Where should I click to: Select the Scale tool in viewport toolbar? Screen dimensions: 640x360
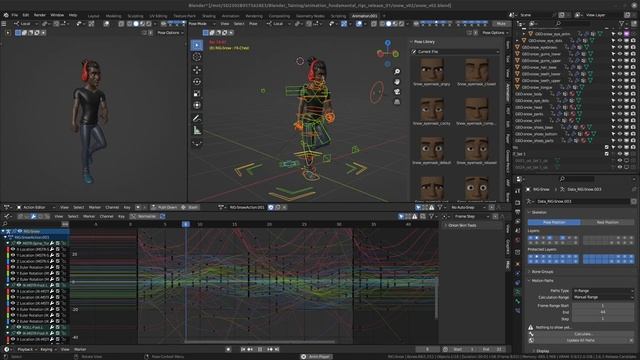pos(197,93)
